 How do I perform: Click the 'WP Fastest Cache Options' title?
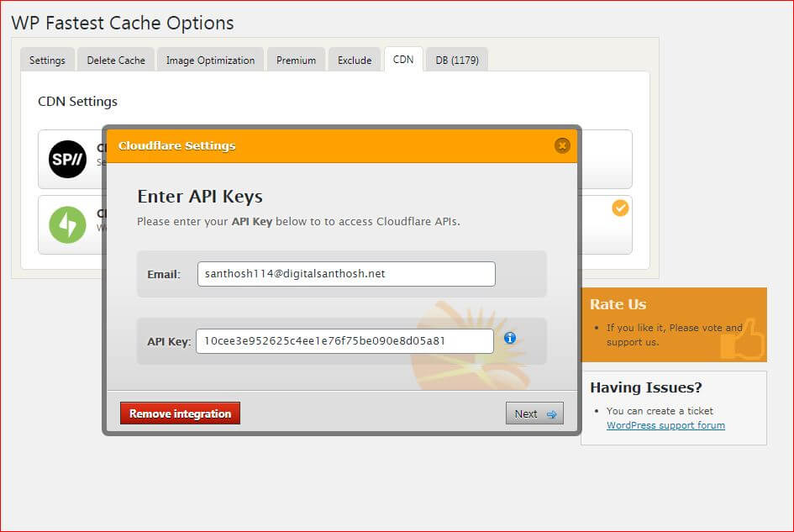point(123,24)
